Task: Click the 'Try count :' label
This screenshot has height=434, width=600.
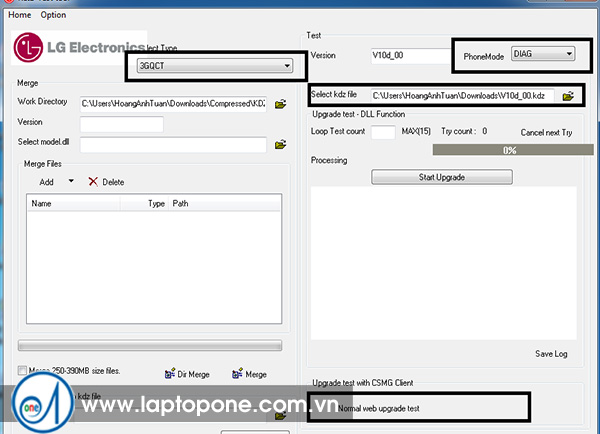Action: (x=459, y=131)
